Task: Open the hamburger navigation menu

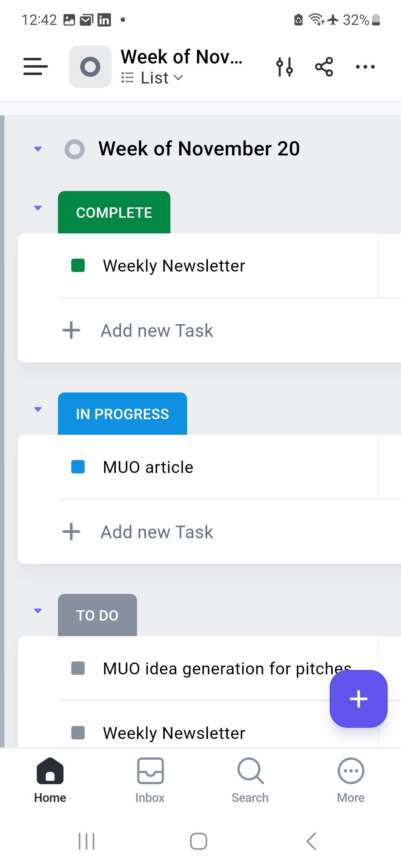Action: pos(35,67)
